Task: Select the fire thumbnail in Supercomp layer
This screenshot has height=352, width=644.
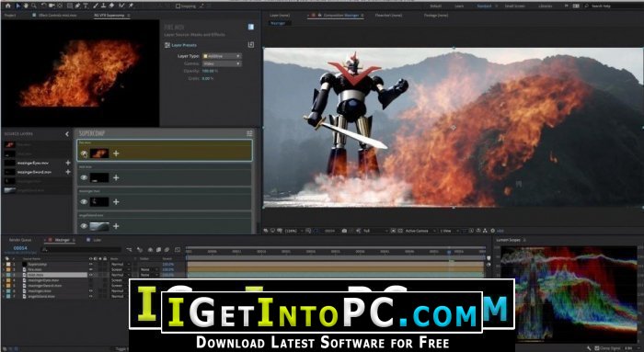Action: (x=99, y=153)
